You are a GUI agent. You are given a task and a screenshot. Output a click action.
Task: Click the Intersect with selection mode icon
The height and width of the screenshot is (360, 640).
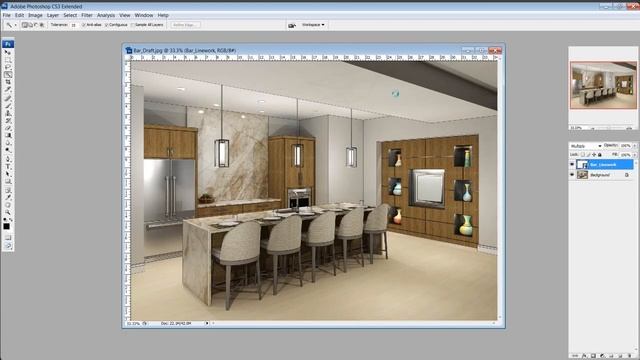tap(42, 25)
